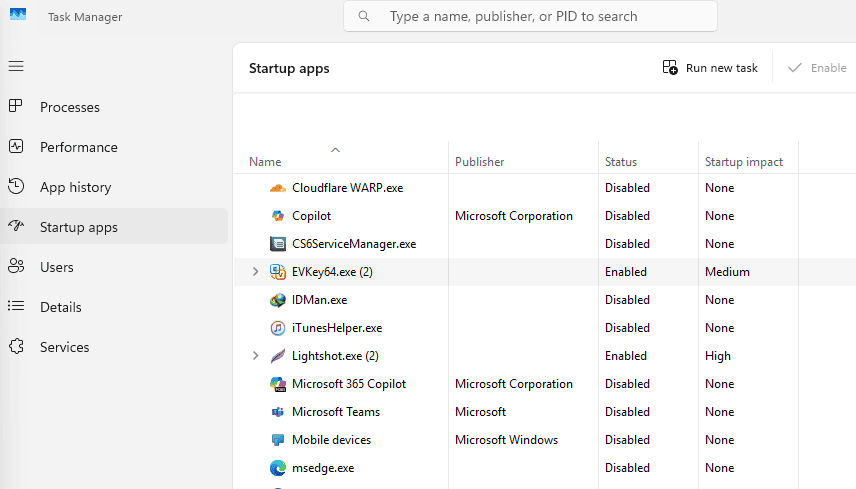Image resolution: width=856 pixels, height=489 pixels.
Task: Select the IDMan.exe entry
Action: tap(319, 300)
